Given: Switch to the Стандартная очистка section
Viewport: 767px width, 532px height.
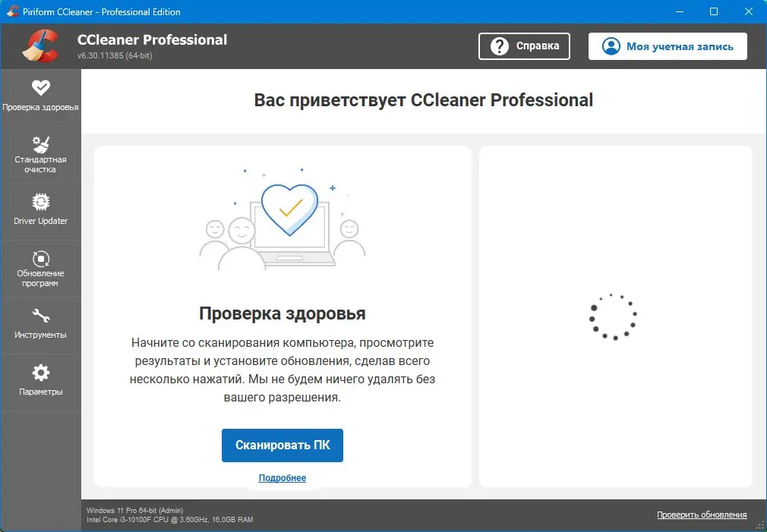Looking at the screenshot, I should point(41,154).
